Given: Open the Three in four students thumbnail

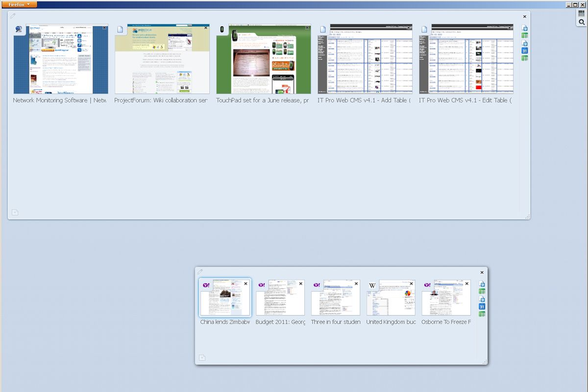Looking at the screenshot, I should click(336, 297).
